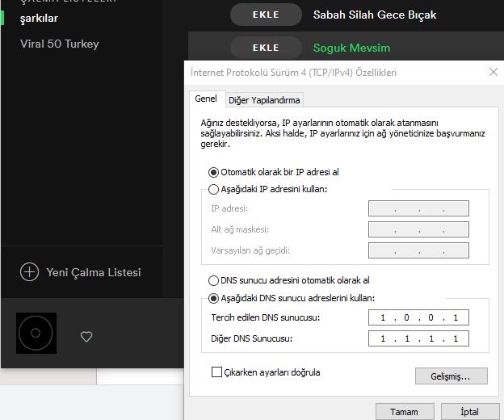Screen dimensions: 504x420
Task: Click the Tercih edilen DNS sunucusu field
Action: (x=418, y=317)
